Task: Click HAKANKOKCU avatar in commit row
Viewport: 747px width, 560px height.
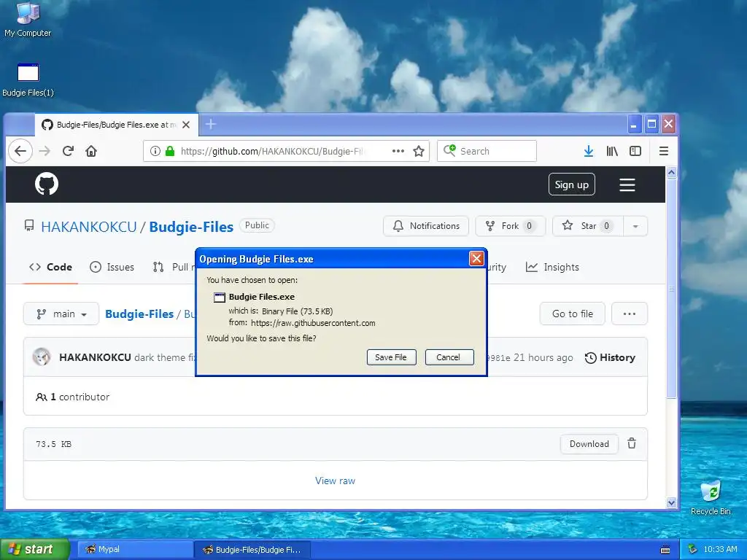Action: pyautogui.click(x=42, y=357)
